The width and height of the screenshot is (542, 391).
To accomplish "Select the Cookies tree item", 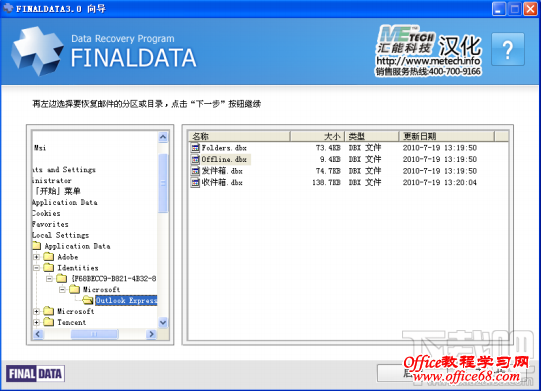I will [x=46, y=213].
